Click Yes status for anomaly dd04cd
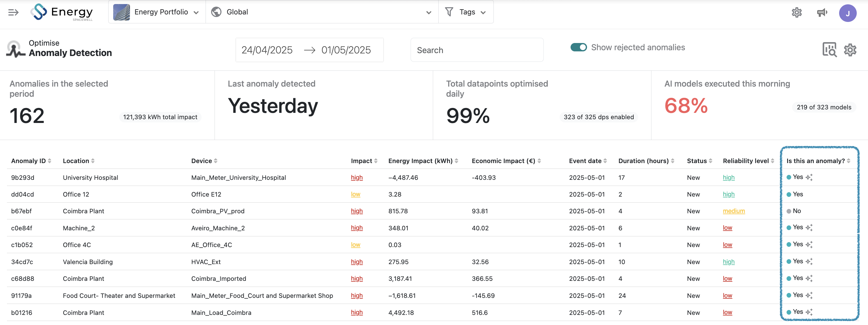 pyautogui.click(x=795, y=194)
